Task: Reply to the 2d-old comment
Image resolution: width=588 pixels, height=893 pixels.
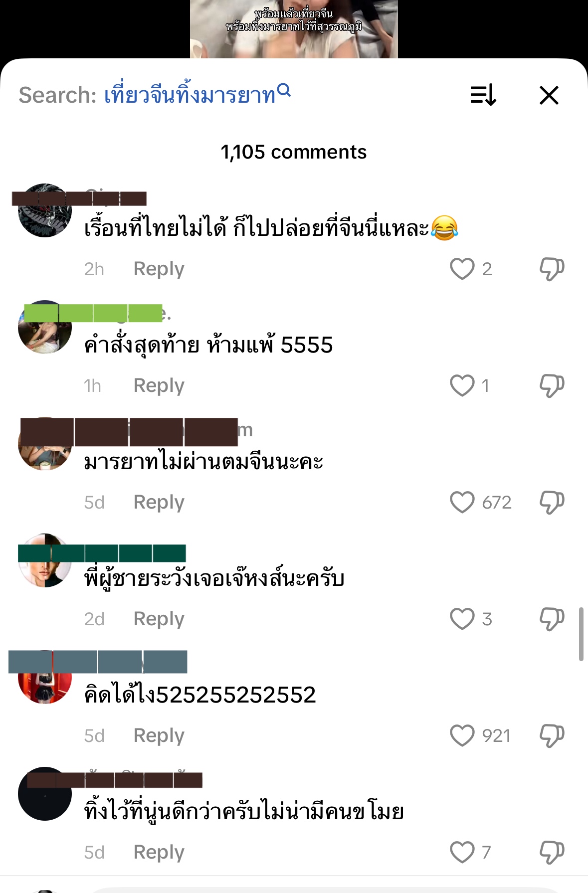Action: click(159, 619)
